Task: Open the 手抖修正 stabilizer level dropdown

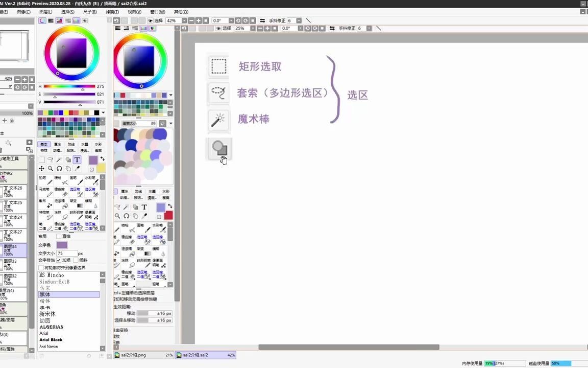Action: pyautogui.click(x=299, y=20)
